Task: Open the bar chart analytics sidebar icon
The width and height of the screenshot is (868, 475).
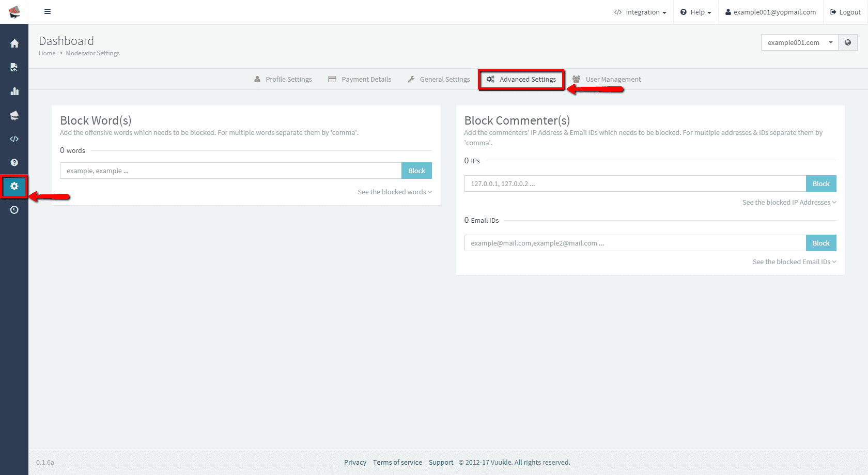Action: point(14,91)
